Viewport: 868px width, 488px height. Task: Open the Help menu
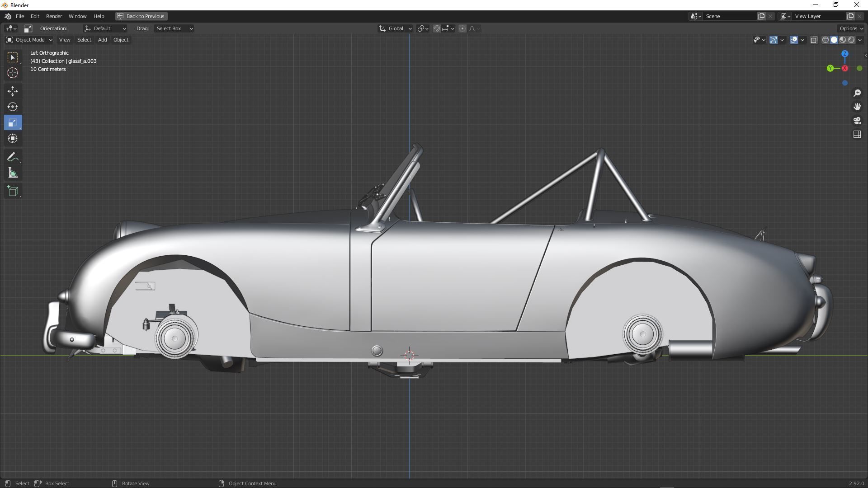[x=99, y=16]
